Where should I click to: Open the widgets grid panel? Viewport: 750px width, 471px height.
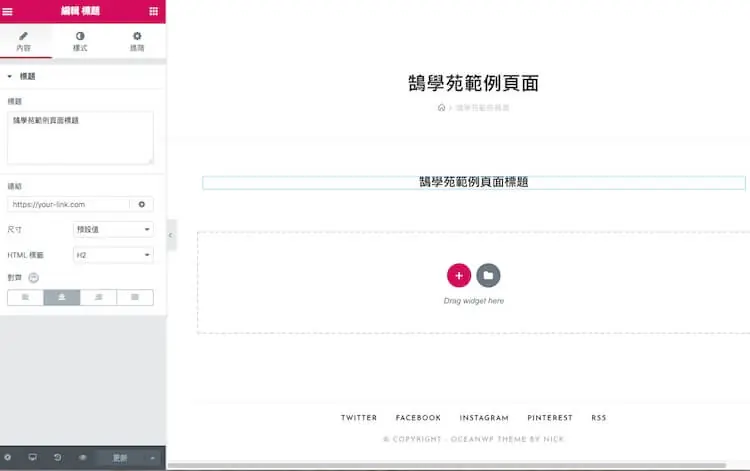154,11
